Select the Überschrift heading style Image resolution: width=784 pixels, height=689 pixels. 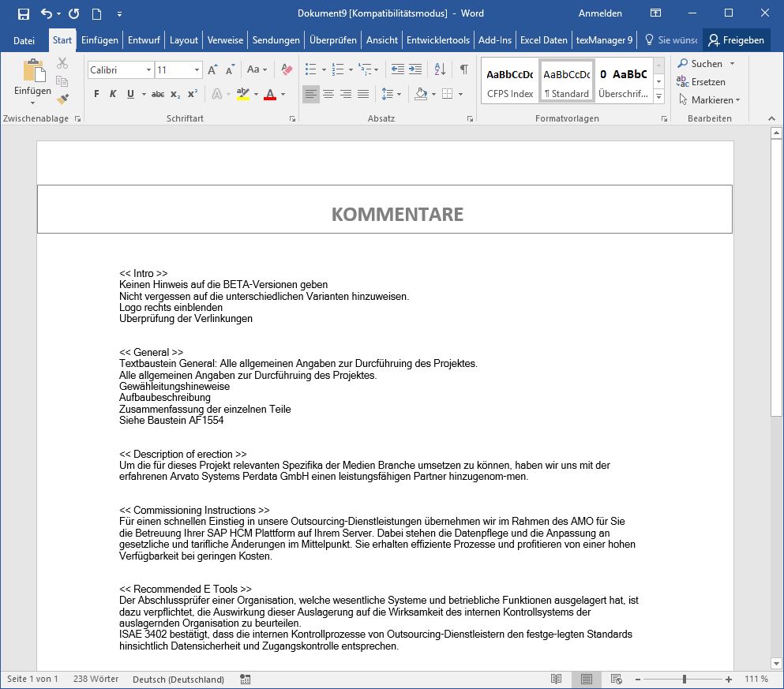[x=624, y=81]
